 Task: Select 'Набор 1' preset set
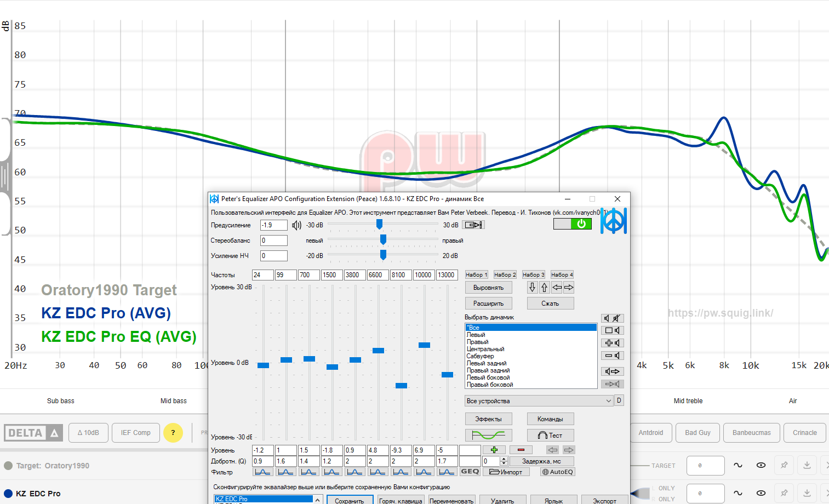point(476,274)
